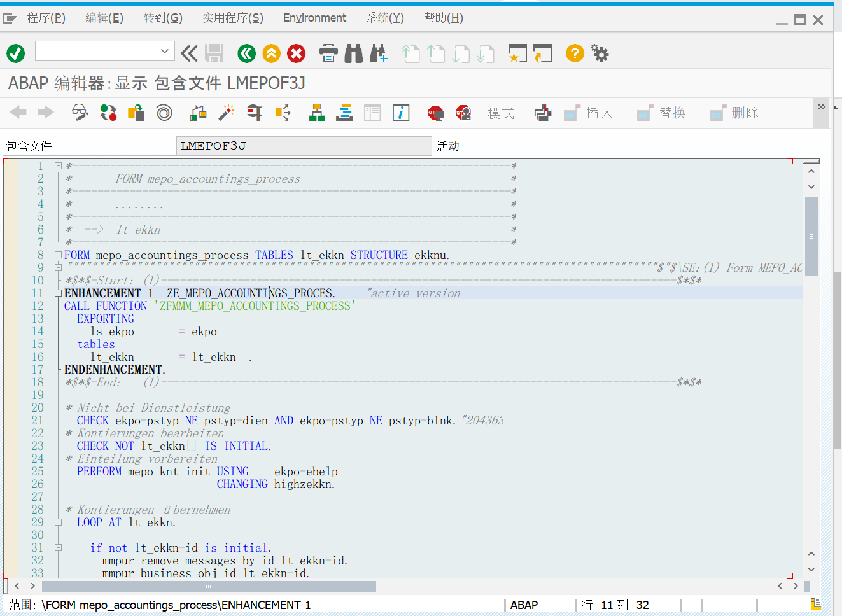This screenshot has width=842, height=616.
Task: Open the 编辑(E) menu
Action: (104, 18)
